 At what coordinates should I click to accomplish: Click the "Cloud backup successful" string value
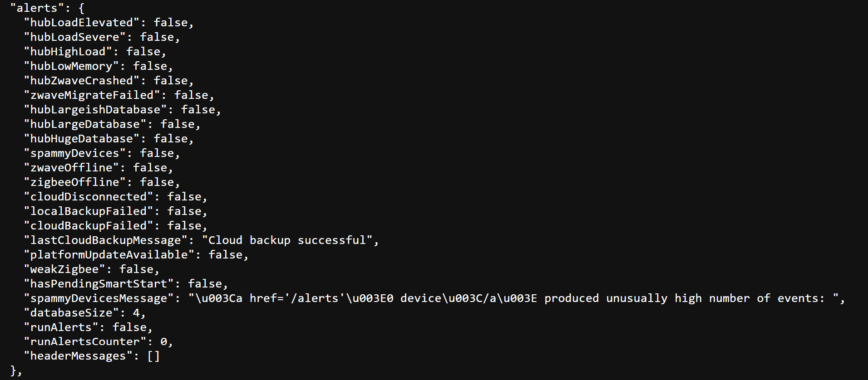[287, 240]
